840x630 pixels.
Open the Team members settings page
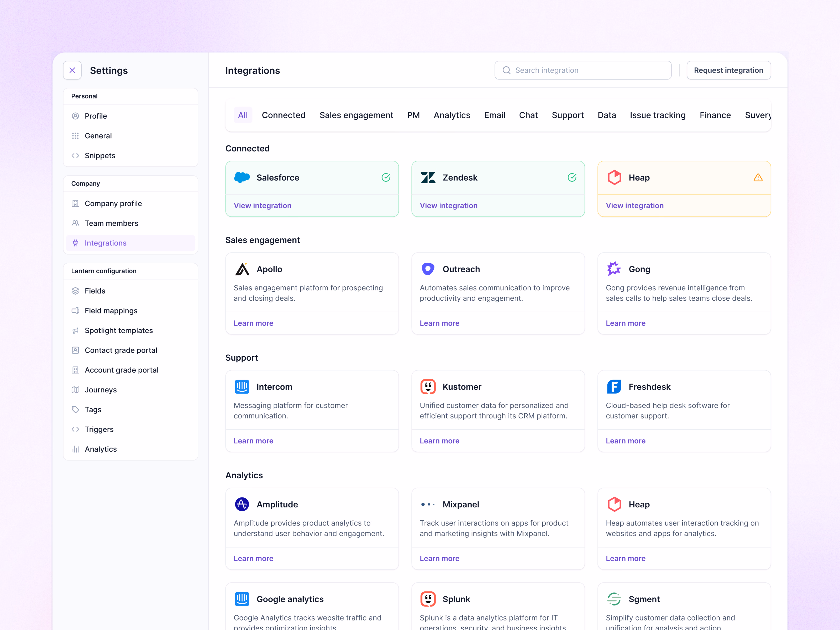[131, 223]
